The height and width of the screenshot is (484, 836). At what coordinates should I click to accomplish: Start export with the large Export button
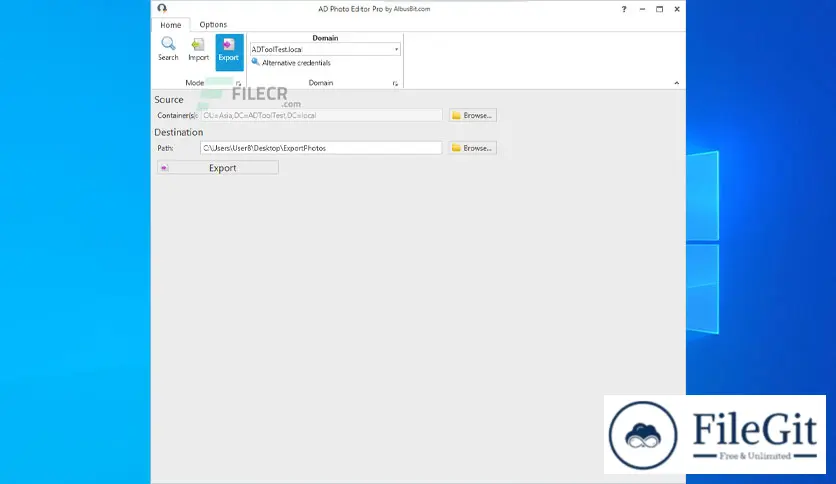point(218,167)
